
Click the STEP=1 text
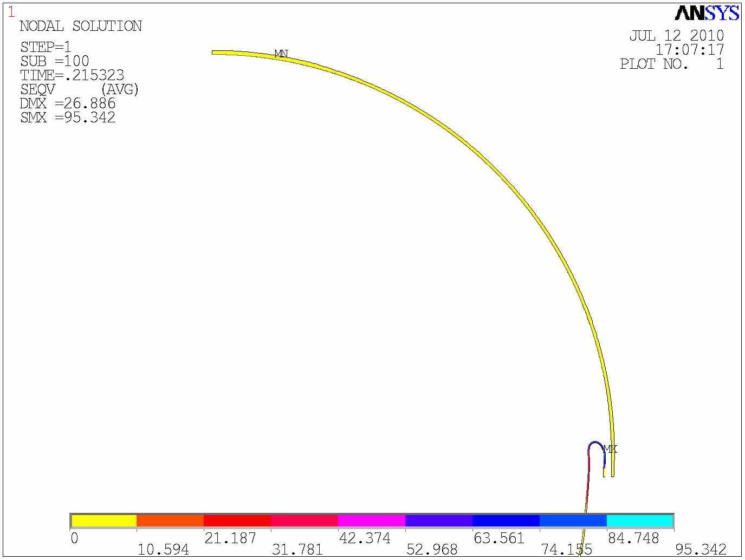(x=46, y=47)
